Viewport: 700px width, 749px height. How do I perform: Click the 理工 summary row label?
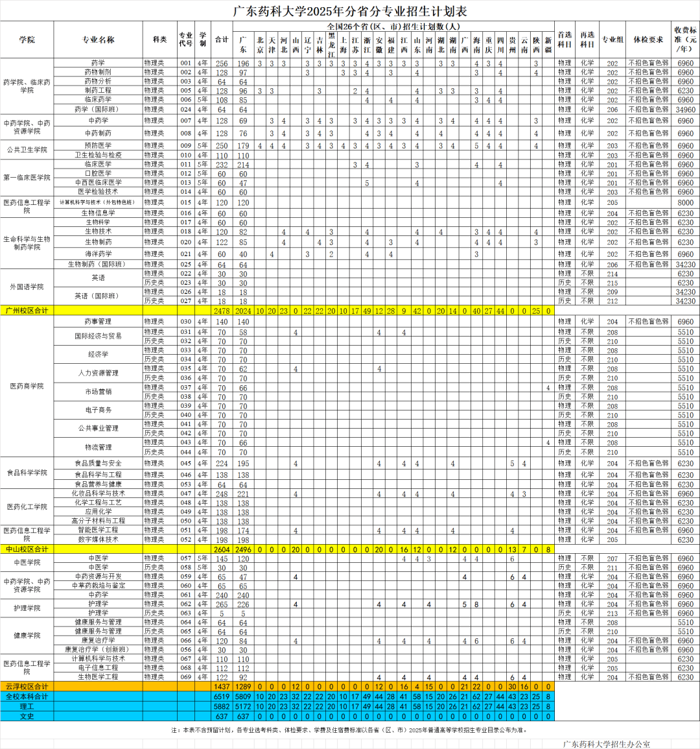tap(27, 706)
